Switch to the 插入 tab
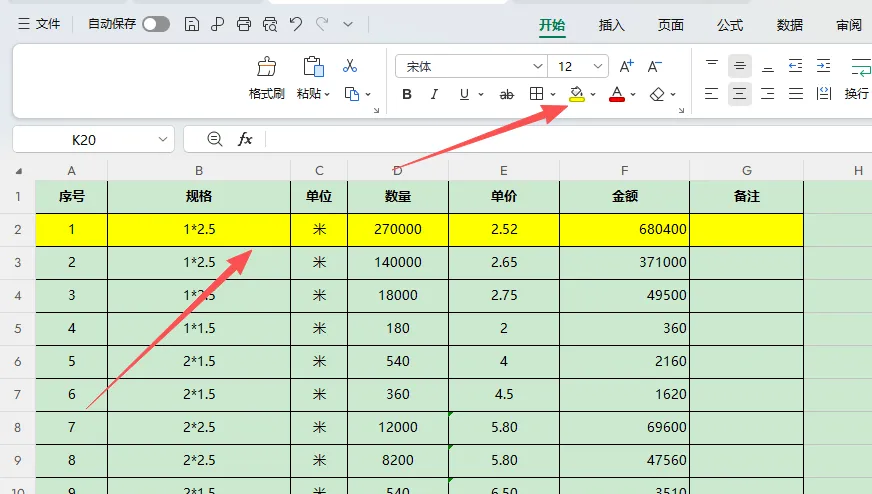The image size is (872, 494). point(611,25)
